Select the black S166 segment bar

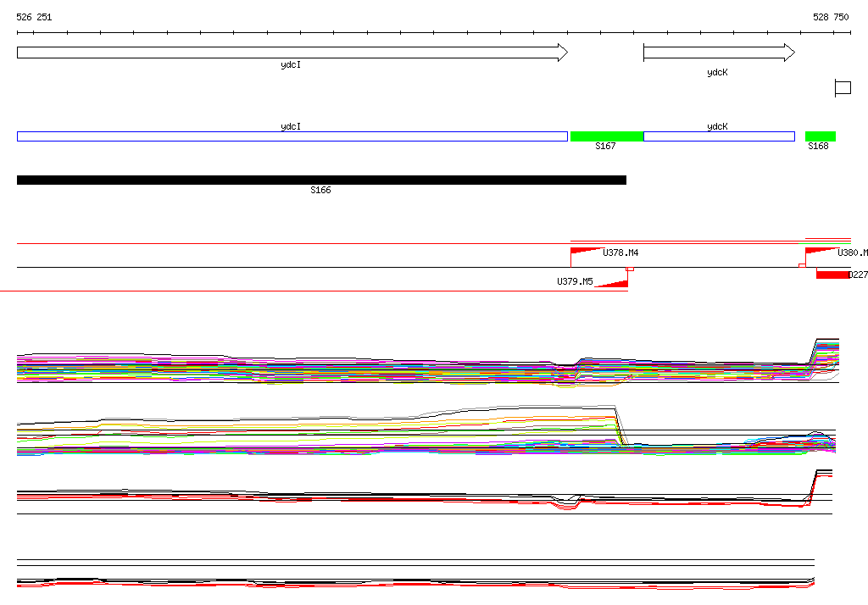pos(321,180)
